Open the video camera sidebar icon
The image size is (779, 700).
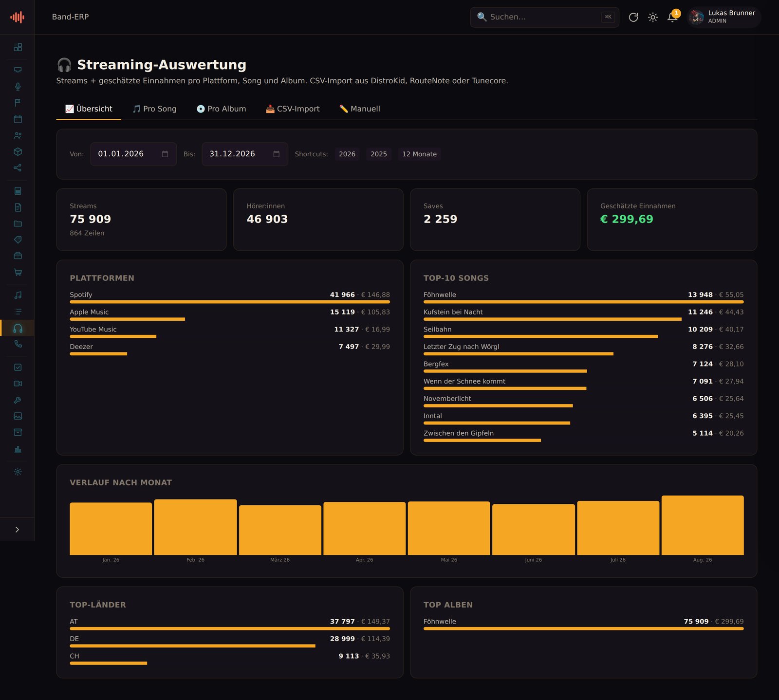18,384
